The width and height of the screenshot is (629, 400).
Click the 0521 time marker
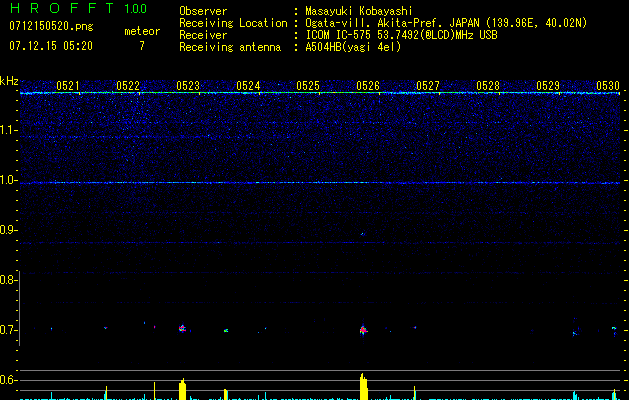(x=68, y=86)
